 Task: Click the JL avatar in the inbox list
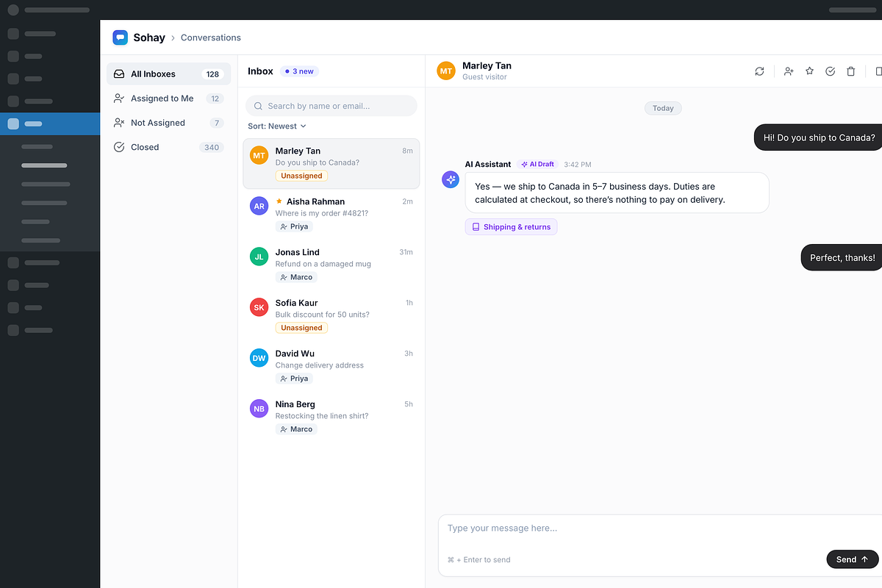pyautogui.click(x=259, y=257)
